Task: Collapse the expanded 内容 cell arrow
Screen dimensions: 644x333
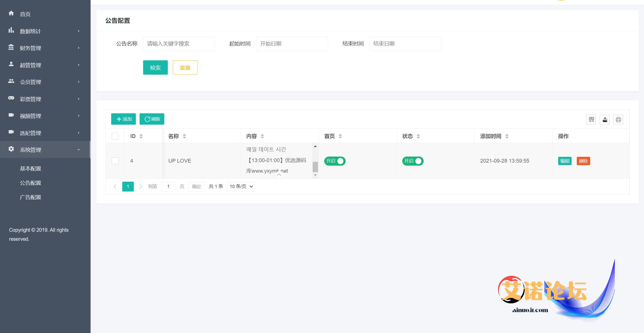Action: point(279,175)
